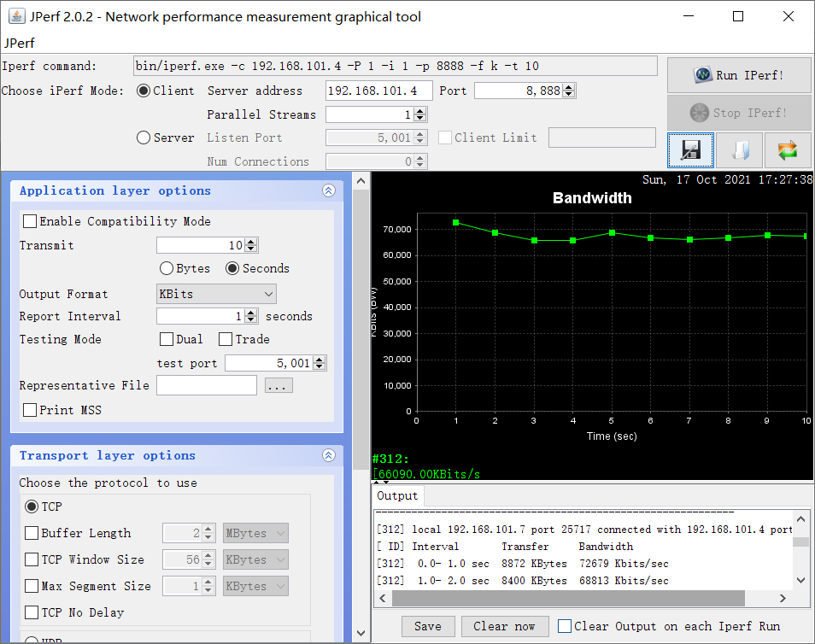This screenshot has width=815, height=644.
Task: Select the Output tab
Action: tap(397, 496)
